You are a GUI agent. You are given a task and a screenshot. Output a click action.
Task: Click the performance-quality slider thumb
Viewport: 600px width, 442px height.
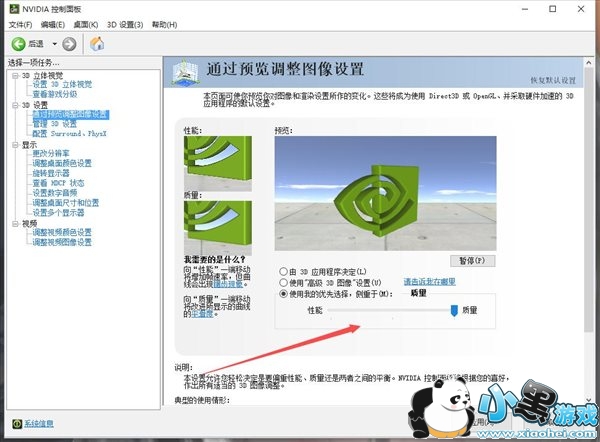tap(454, 311)
